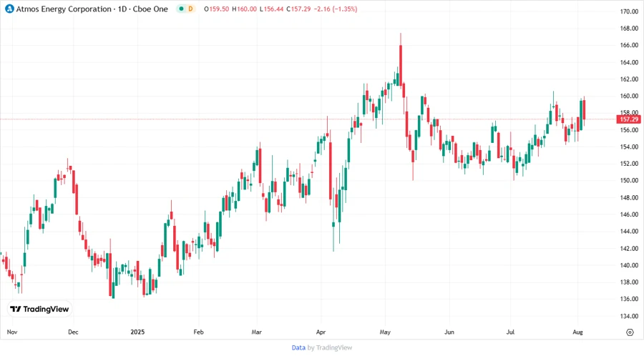Screen dimensions: 644x356
Task: Click the Aug label on time axis
Action: click(577, 332)
